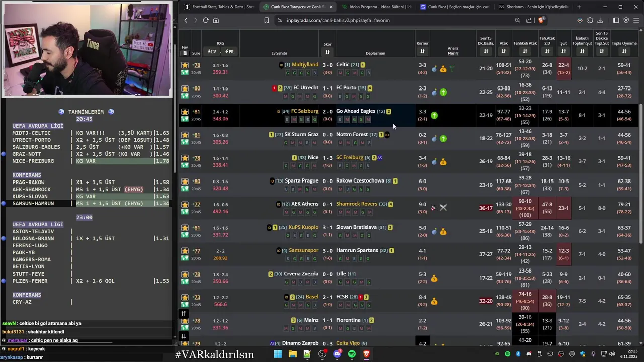The width and height of the screenshot is (644, 362).
Task: Open the Shamrock Rovers team link
Action: 357,204
